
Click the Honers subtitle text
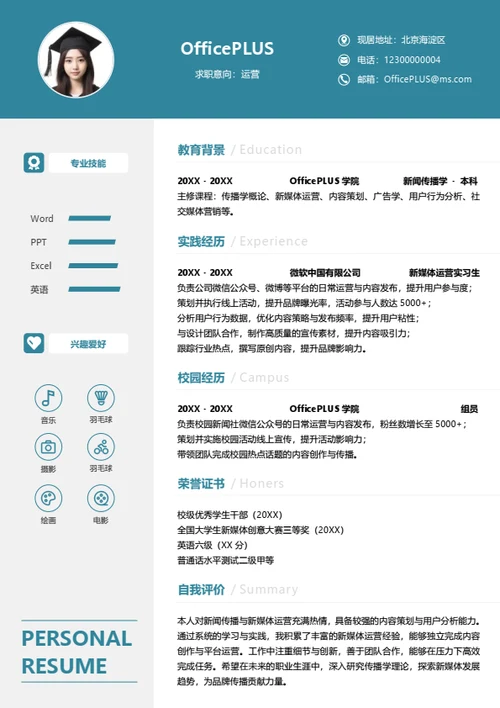click(262, 484)
